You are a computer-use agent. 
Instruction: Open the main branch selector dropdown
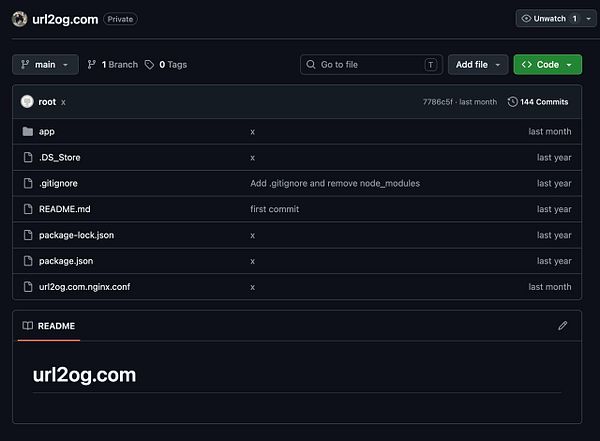click(x=45, y=65)
